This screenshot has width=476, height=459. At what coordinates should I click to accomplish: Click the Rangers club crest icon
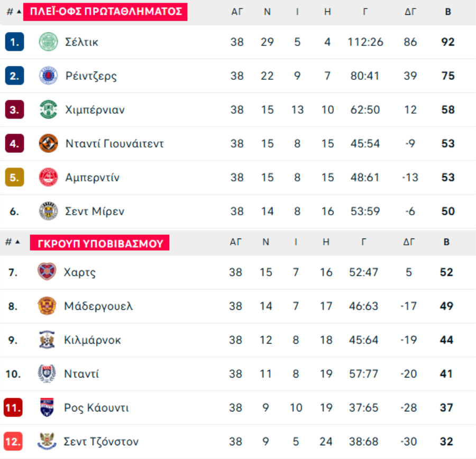pyautogui.click(x=48, y=76)
